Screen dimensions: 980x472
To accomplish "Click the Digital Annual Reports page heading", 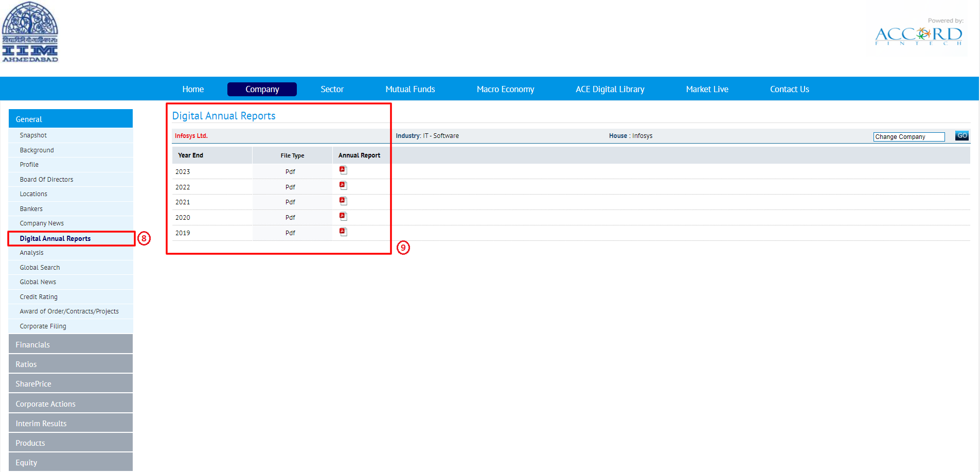I will (x=224, y=116).
